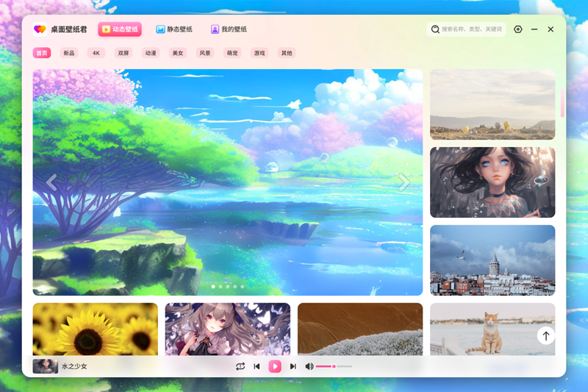Screen dimensions: 588x392
Task: Skip to the previous wallpaper track
Action: click(257, 366)
